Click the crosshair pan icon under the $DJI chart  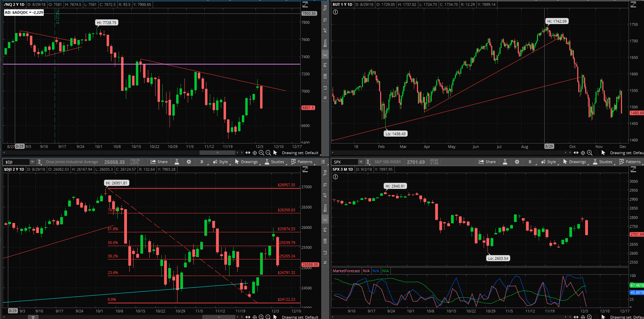255,317
